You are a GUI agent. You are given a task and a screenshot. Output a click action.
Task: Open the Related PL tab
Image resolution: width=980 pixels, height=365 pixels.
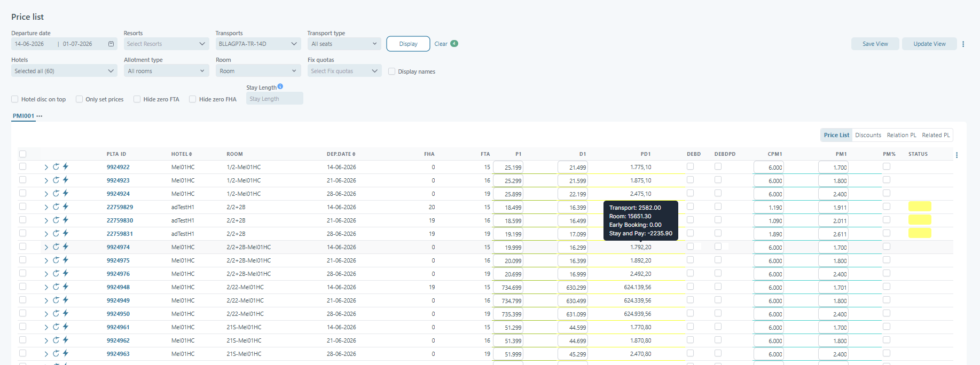click(936, 135)
